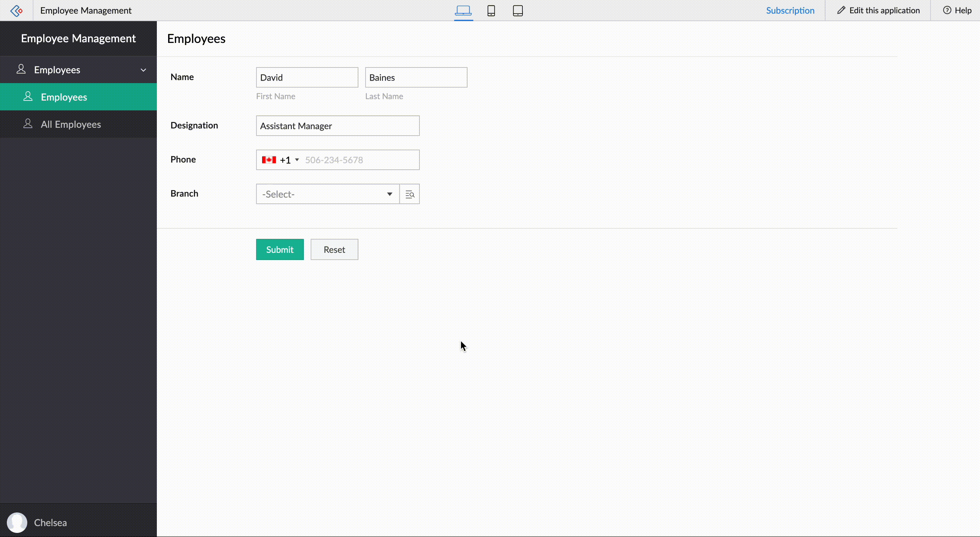Open Branch lookup search icon
The width and height of the screenshot is (980, 537).
410,194
